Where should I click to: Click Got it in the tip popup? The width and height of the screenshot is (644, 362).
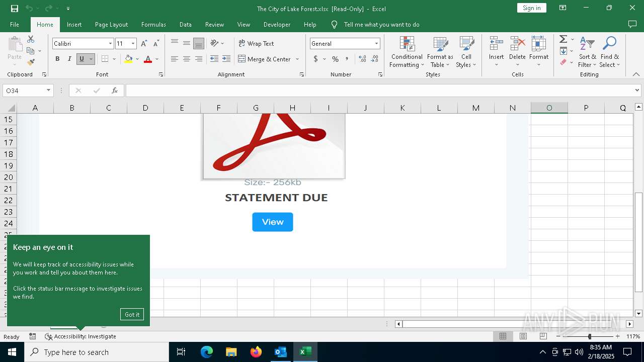(132, 314)
